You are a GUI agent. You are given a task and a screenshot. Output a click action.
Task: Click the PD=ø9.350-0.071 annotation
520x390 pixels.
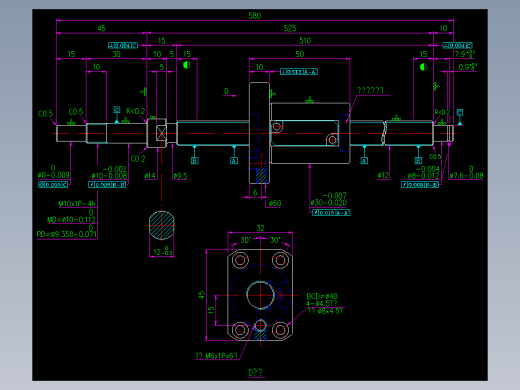[67, 234]
